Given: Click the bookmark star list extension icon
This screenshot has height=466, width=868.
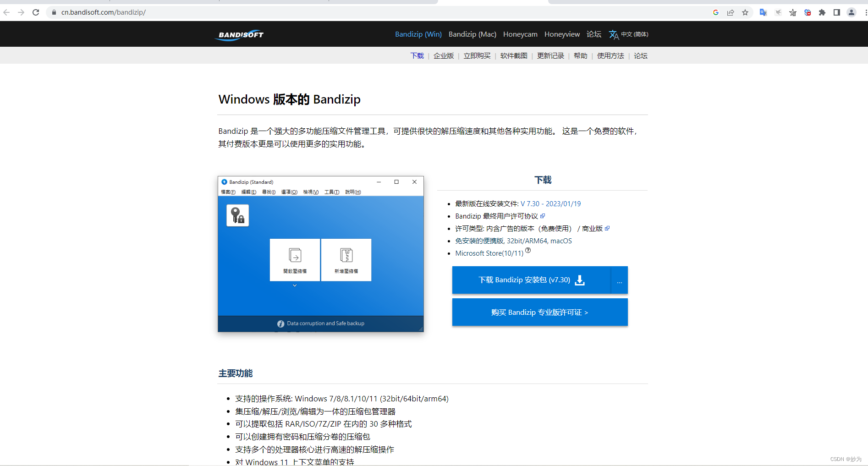Looking at the screenshot, I should click(793, 12).
